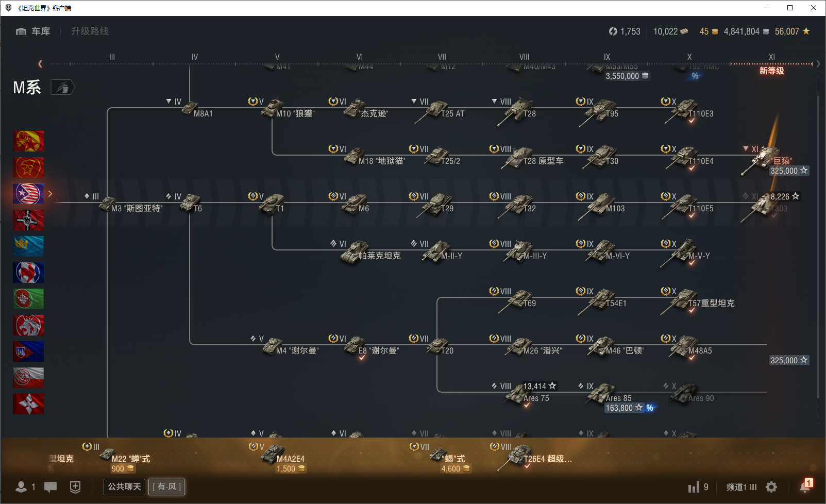The height and width of the screenshot is (504, 826).
Task: Switch to the [有·风] chat tab
Action: pos(167,487)
